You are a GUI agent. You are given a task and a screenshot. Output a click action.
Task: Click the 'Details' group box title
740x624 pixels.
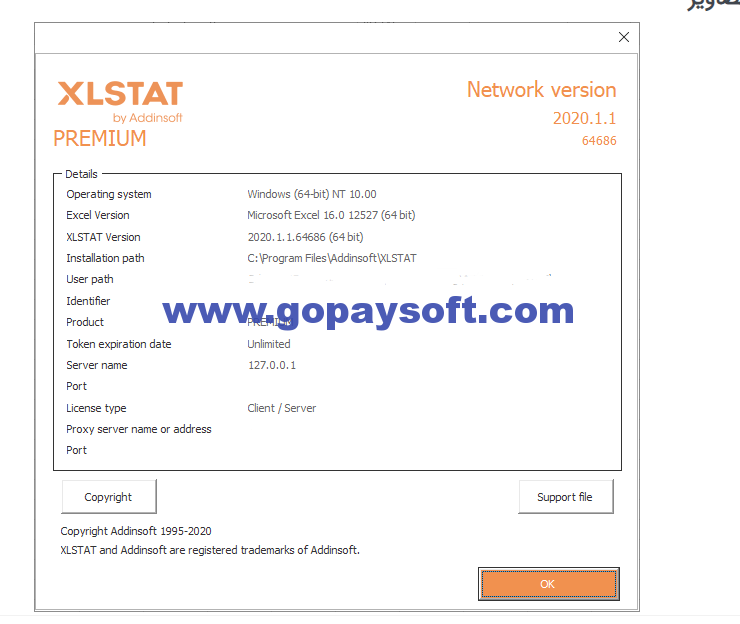(81, 174)
